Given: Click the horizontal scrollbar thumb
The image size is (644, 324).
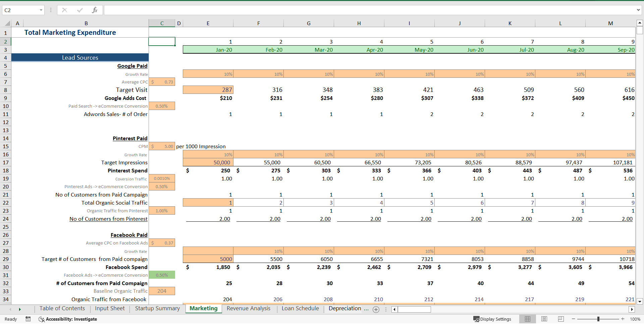Looking at the screenshot, I should 414,309.
